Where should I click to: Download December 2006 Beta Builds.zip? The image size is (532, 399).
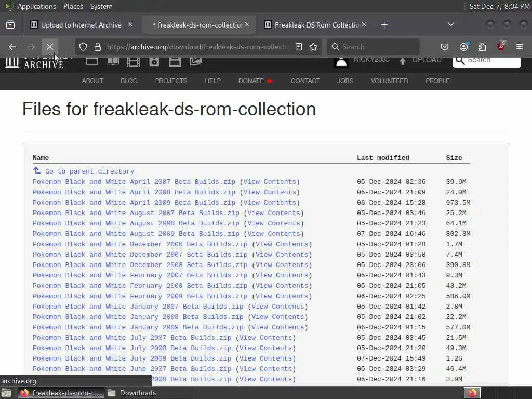pos(140,244)
